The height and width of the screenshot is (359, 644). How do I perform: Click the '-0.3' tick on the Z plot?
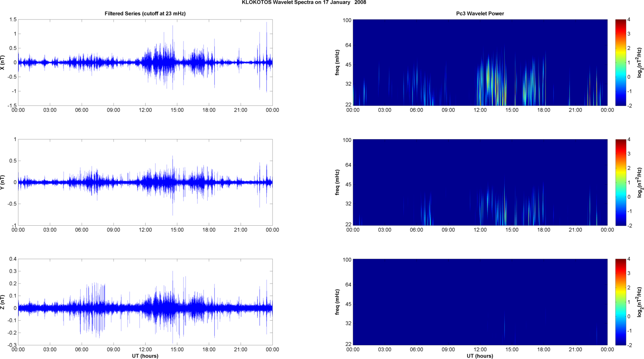coord(12,345)
